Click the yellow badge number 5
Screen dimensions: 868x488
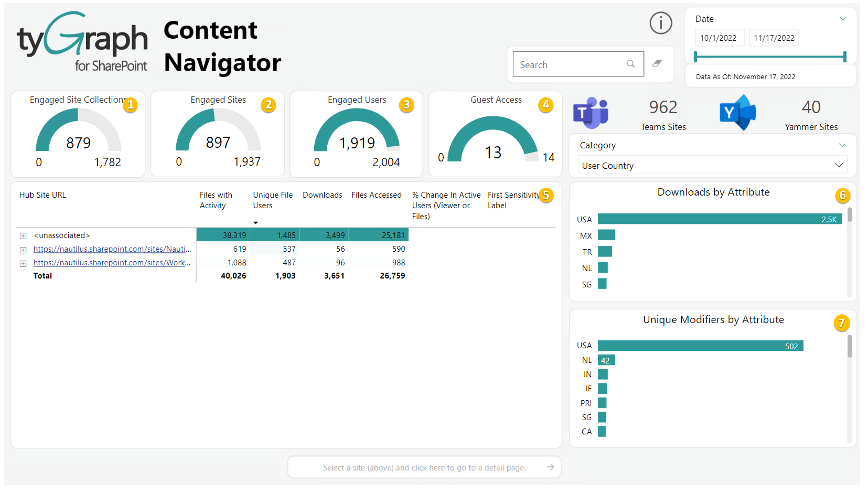(546, 195)
